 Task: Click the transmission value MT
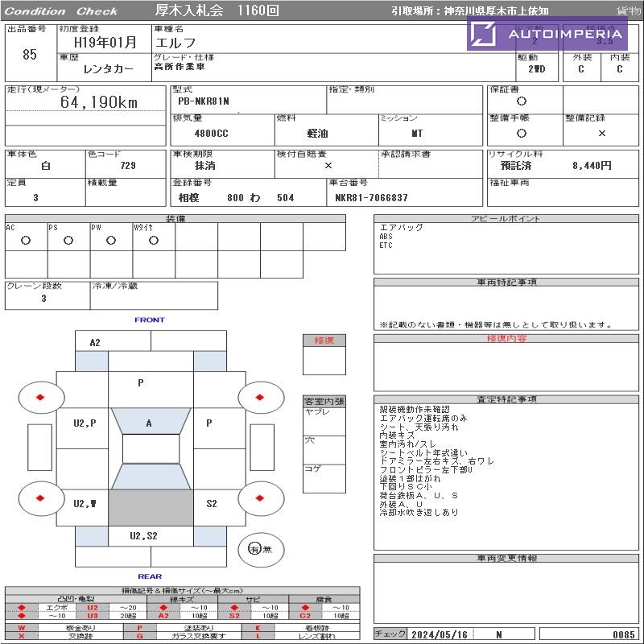[417, 134]
